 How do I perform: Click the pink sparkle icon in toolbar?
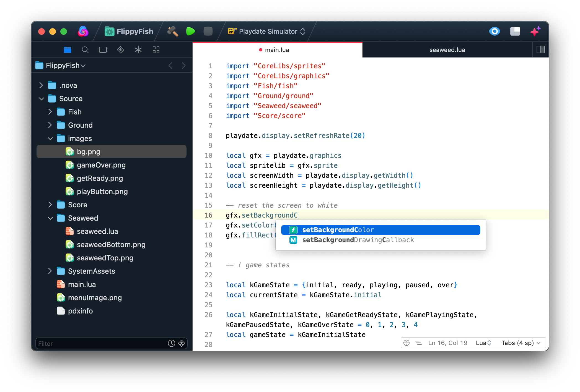535,31
